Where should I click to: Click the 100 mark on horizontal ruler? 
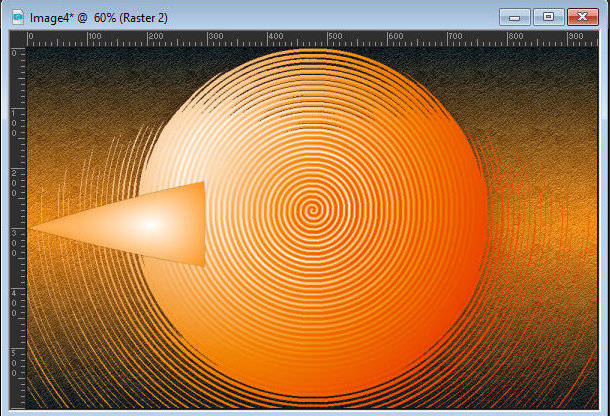click(93, 38)
